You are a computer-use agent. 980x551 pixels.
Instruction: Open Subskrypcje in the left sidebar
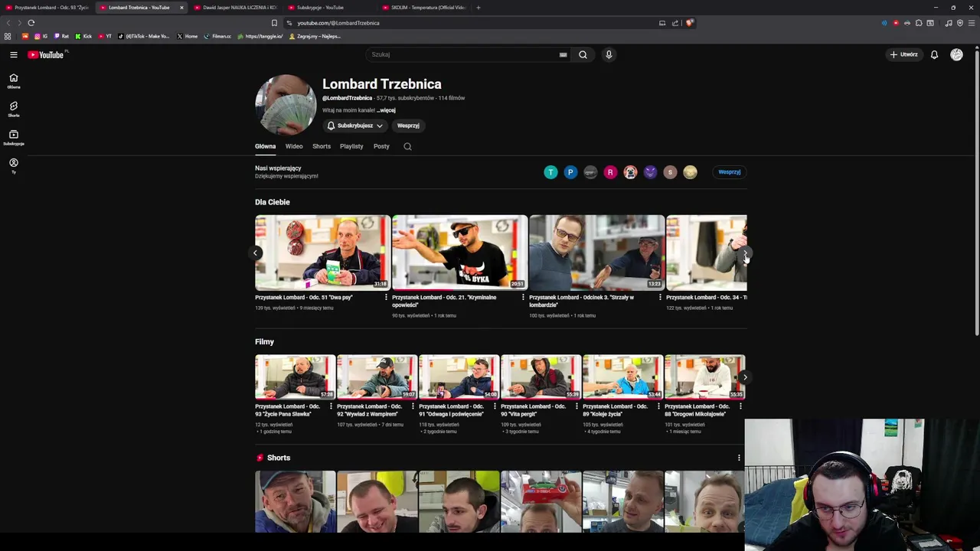point(13,138)
